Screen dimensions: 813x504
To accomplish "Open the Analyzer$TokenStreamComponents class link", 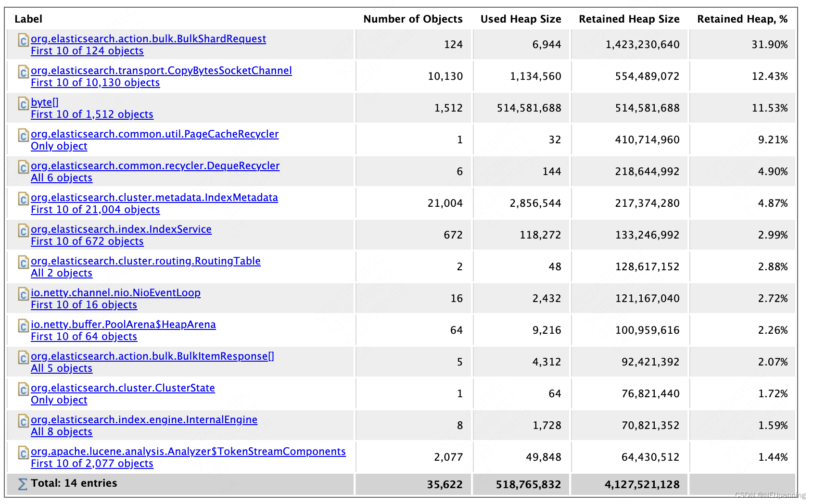I will point(188,452).
